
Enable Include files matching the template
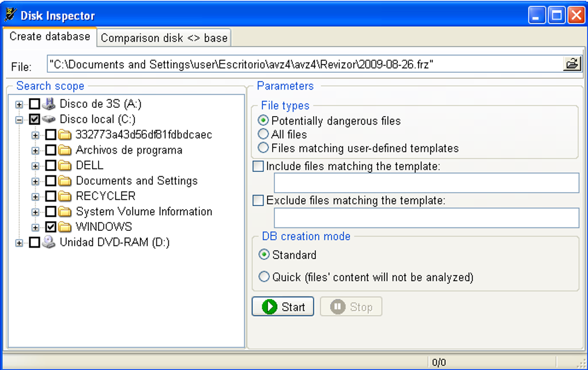258,166
